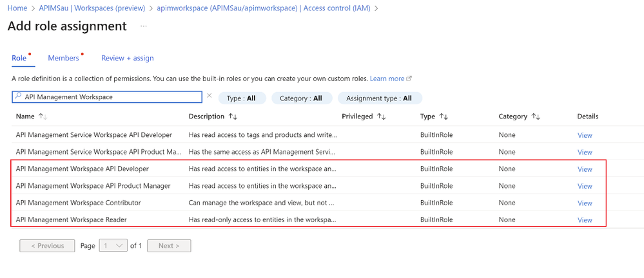Select API Management Workspace API Developer role

[82, 169]
